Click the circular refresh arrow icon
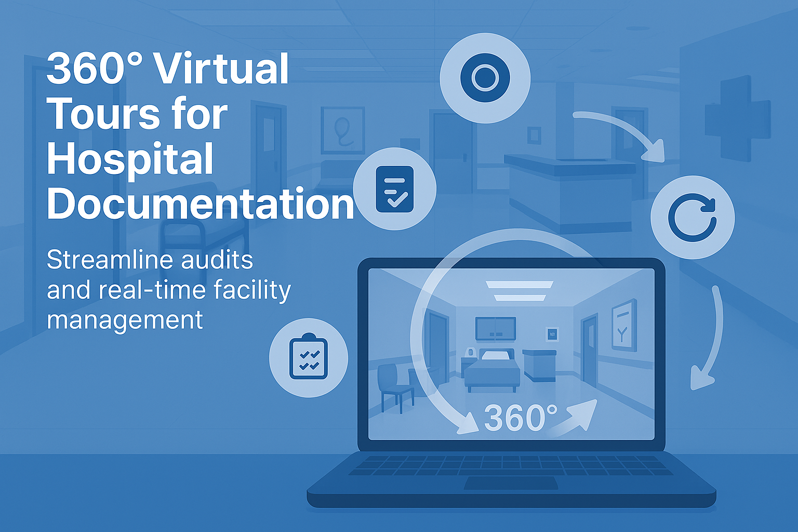Screen dimensions: 798x532 click(x=693, y=217)
